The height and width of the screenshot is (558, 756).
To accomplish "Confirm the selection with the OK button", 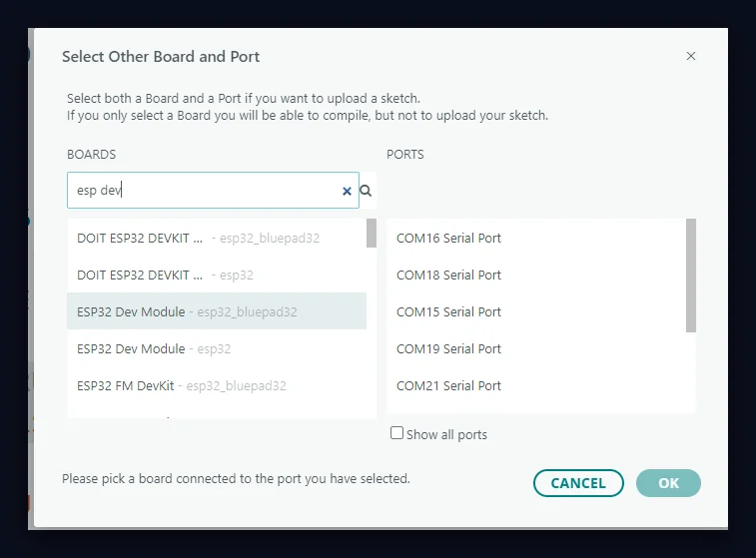I will (x=668, y=483).
